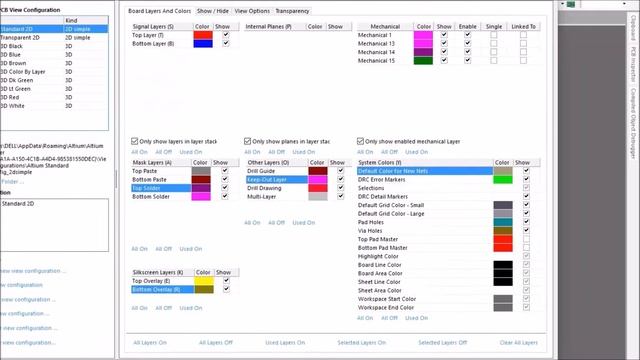The image size is (640, 360).
Task: Toggle Show for Pad Holes
Action: [x=526, y=222]
